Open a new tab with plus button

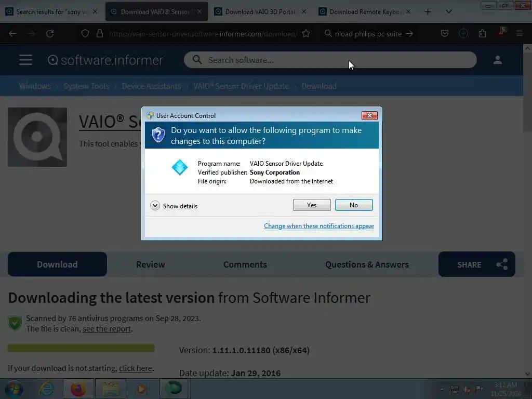click(x=428, y=12)
